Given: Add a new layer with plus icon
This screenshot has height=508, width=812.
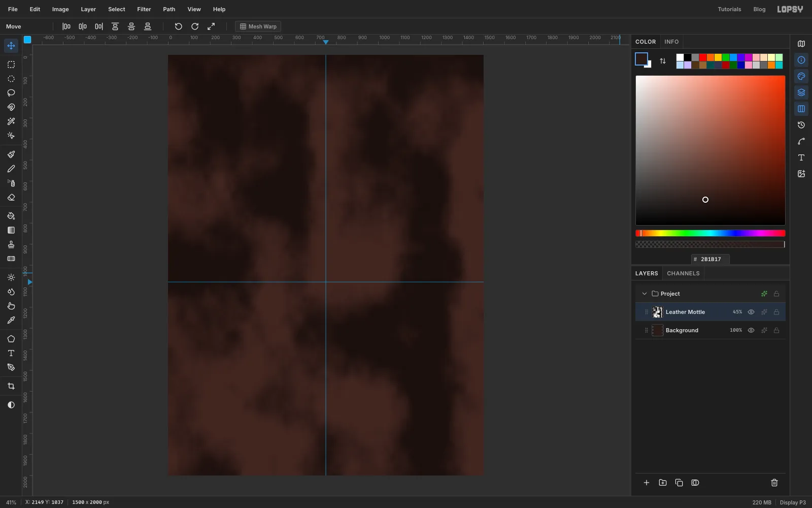Looking at the screenshot, I should 647,483.
